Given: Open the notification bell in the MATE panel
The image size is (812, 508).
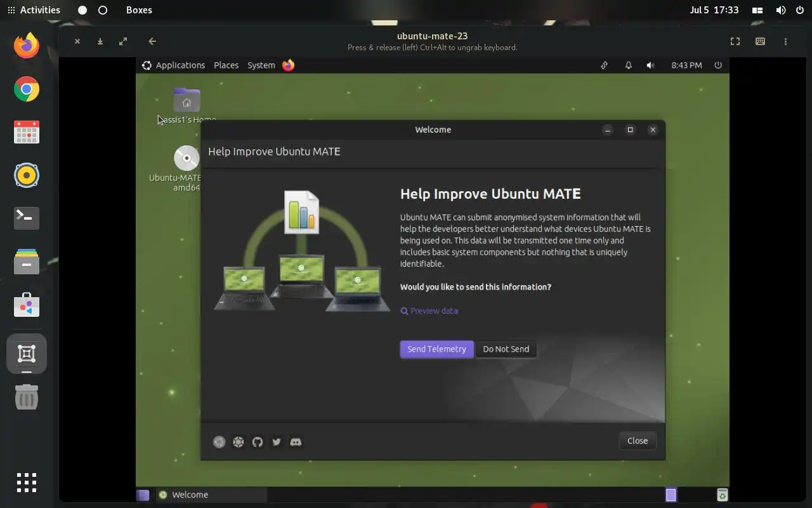Looking at the screenshot, I should pos(628,65).
